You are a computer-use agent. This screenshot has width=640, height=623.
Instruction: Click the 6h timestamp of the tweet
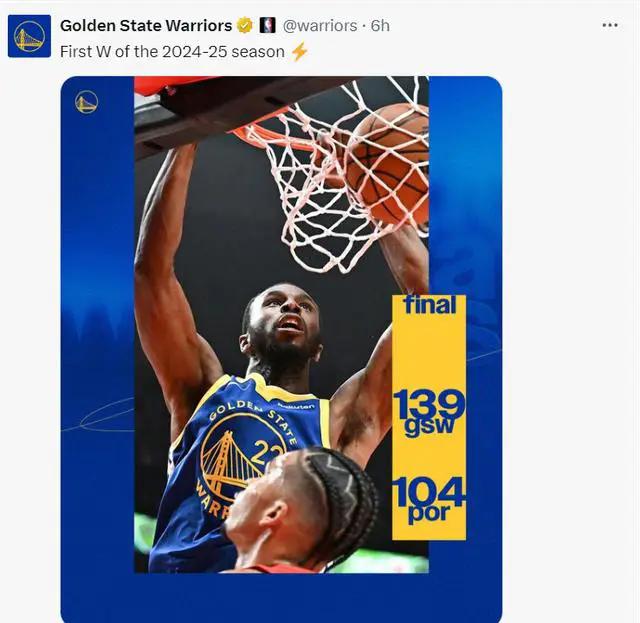(x=380, y=26)
